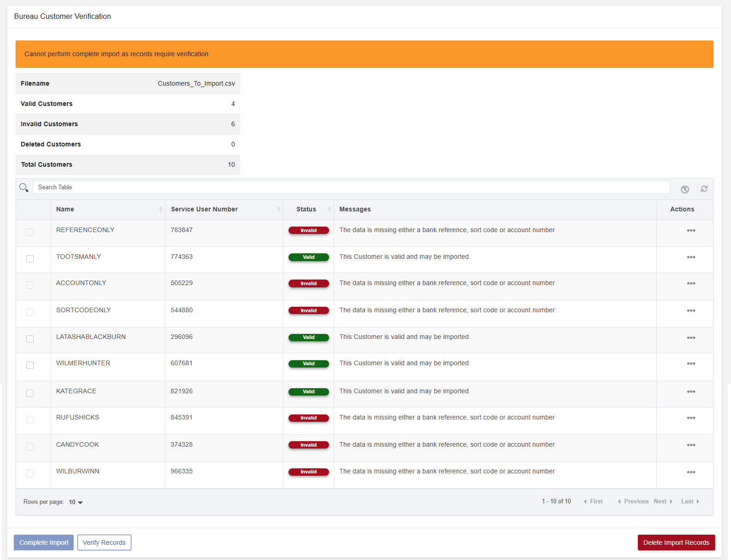Click the clear filter globe icon

[x=685, y=189]
